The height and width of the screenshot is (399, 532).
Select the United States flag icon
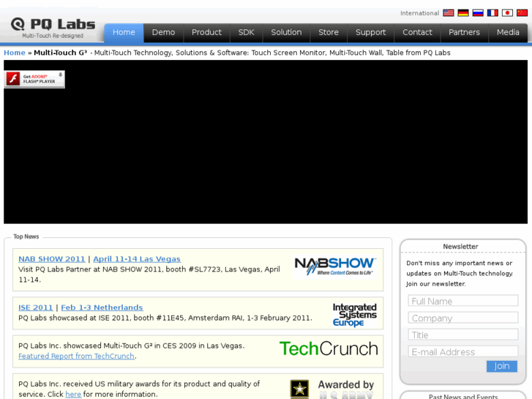448,13
